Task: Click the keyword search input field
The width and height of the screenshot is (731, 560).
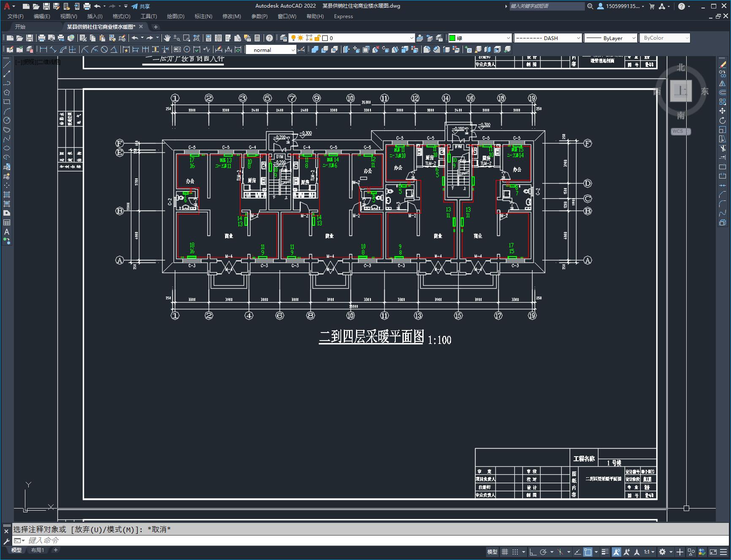Action: click(x=546, y=6)
